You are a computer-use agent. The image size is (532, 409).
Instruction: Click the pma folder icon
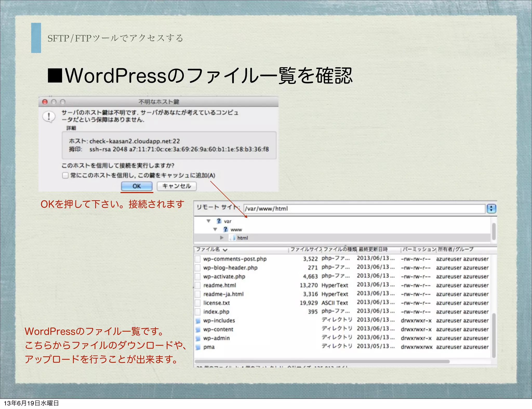tap(198, 347)
